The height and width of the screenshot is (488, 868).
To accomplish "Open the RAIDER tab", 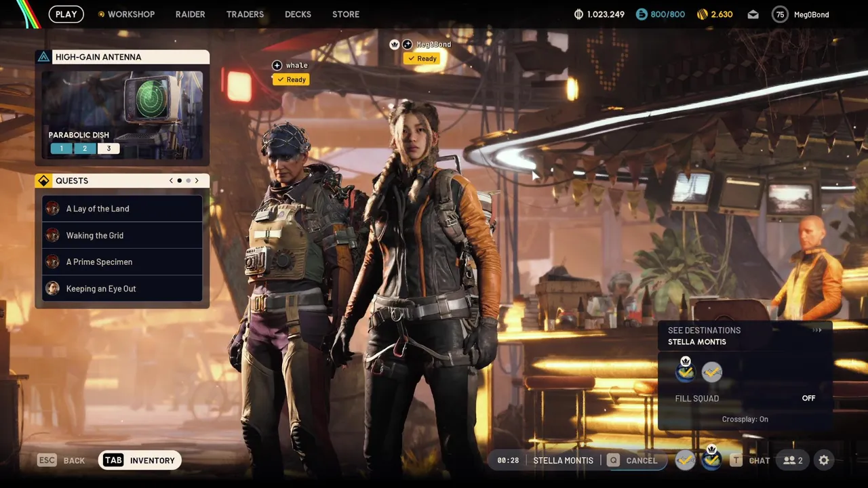I will [x=191, y=14].
